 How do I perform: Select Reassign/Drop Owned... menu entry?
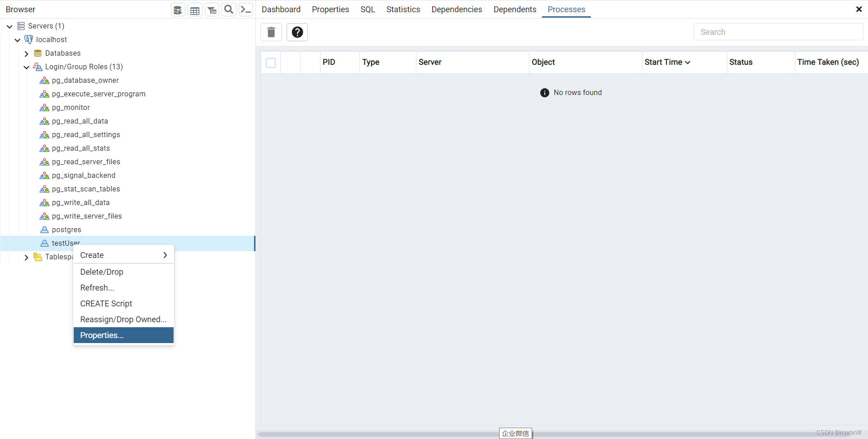[123, 320]
